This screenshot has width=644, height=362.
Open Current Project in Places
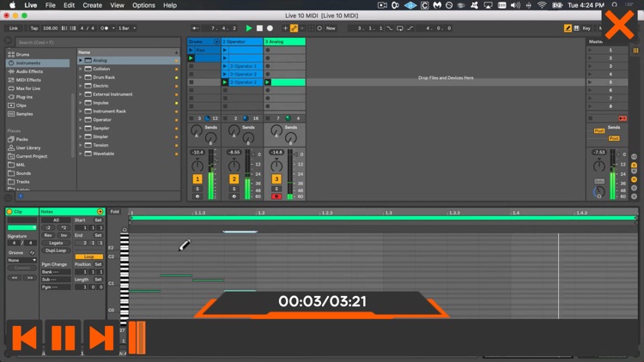31,156
